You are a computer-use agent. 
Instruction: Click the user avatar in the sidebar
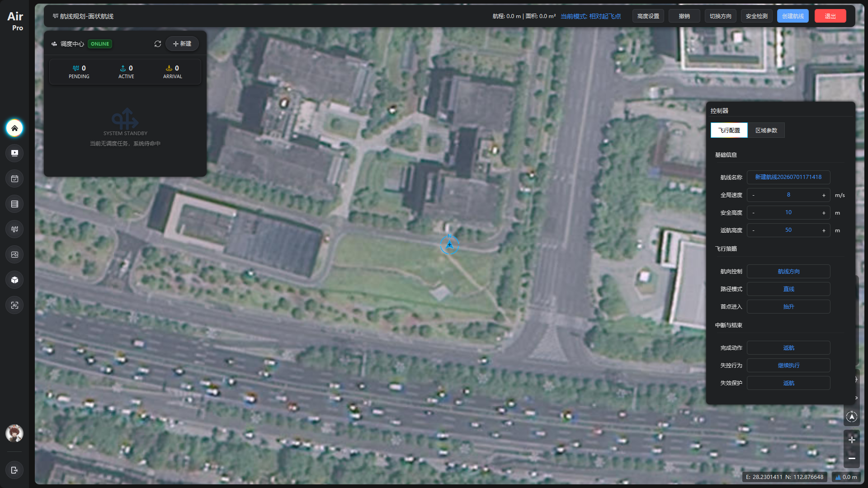(x=14, y=433)
